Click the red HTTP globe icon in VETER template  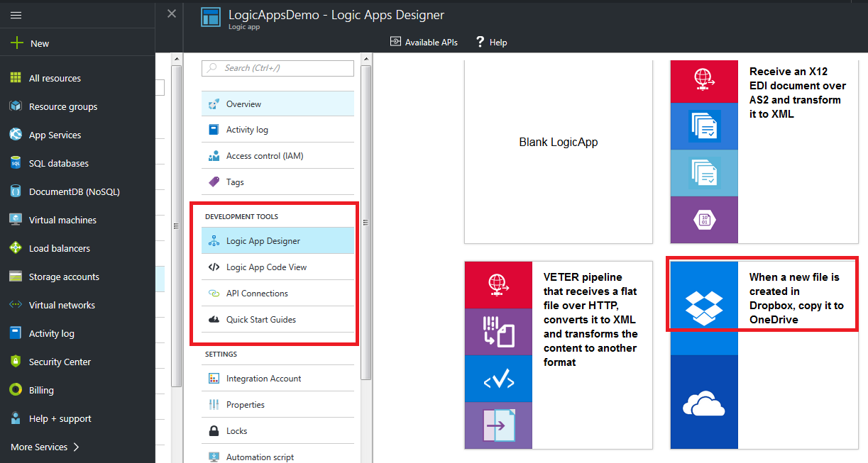tap(498, 285)
